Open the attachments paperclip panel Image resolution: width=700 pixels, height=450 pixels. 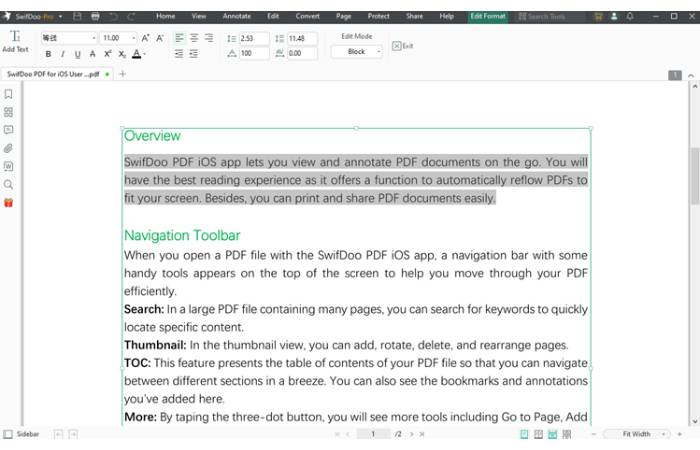click(x=8, y=148)
